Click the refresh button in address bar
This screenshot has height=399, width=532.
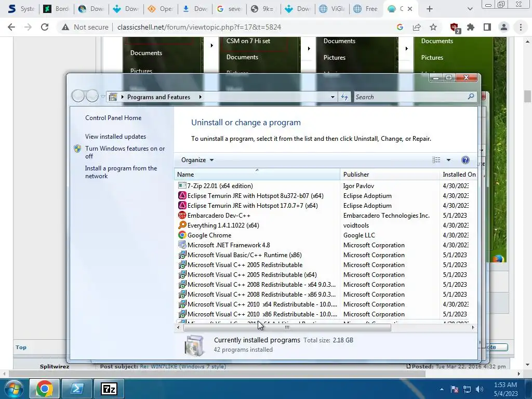[x=344, y=97]
